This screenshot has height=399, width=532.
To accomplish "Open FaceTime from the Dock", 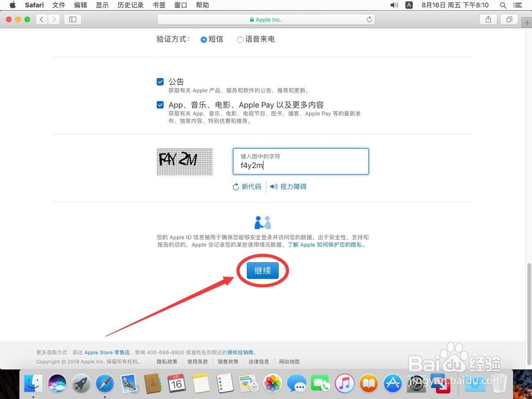I will [x=320, y=383].
